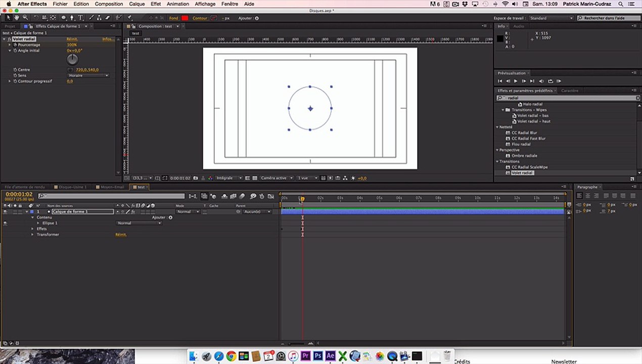Select the Zoom magnifier tool
Viewport: 642px width, 364px height.
(25, 18)
